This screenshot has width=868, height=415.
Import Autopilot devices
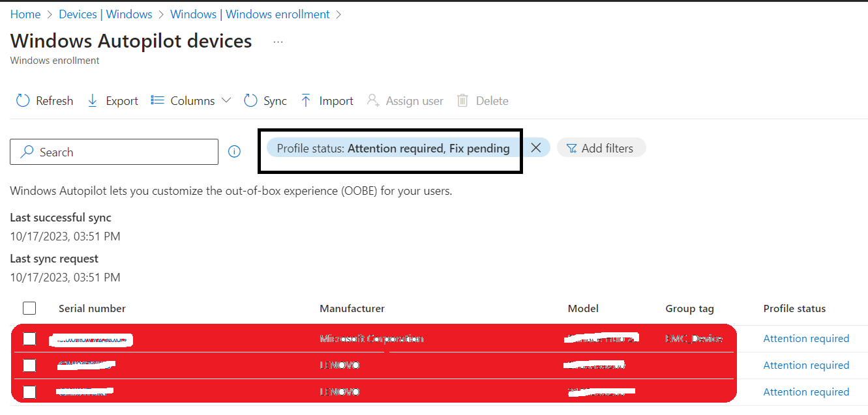click(x=327, y=101)
